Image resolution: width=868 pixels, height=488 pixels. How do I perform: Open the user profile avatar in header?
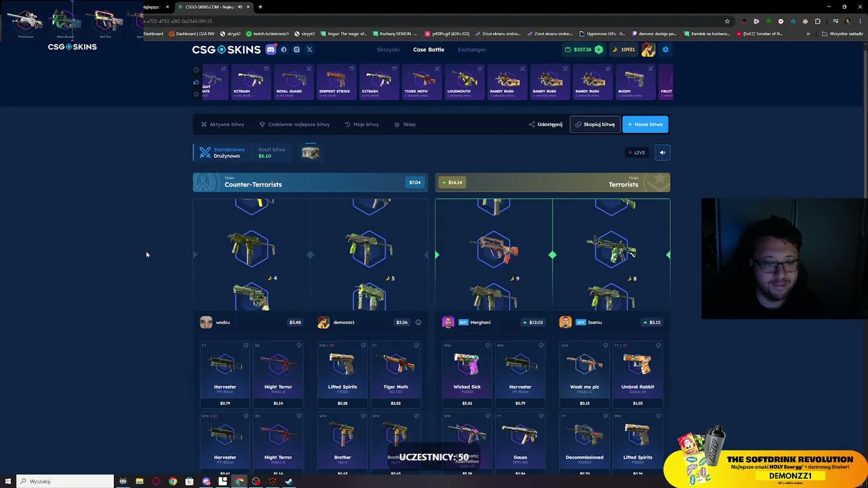click(648, 49)
